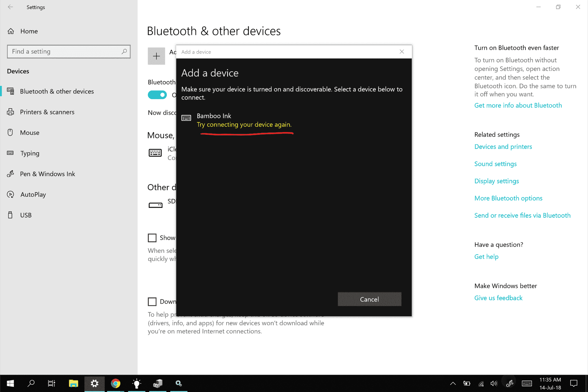Click the plus Add Bluetooth device button
588x392 pixels.
pyautogui.click(x=156, y=56)
